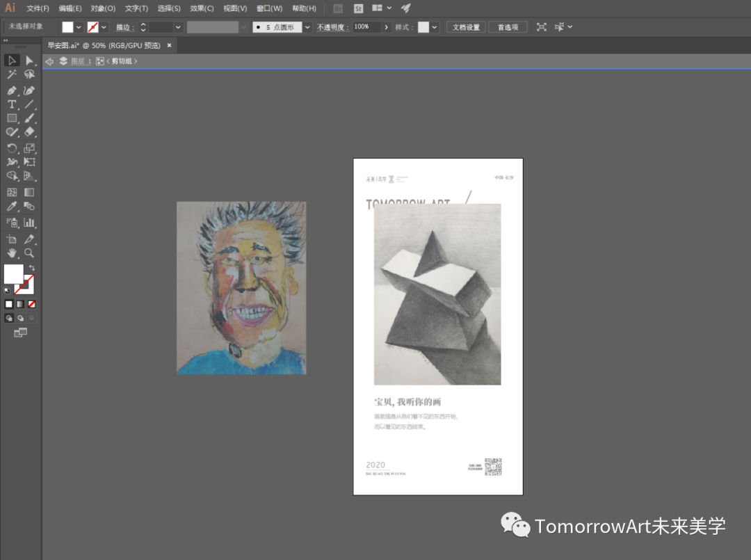Screen dimensions: 751x560
Task: Swap fill and stroke colors
Action: (x=31, y=268)
